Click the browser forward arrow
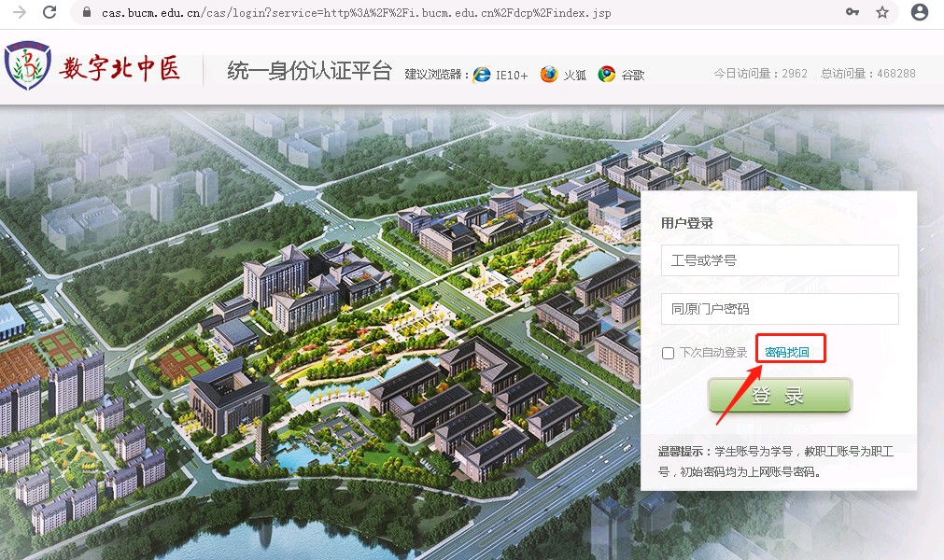The width and height of the screenshot is (944, 560). click(x=19, y=12)
